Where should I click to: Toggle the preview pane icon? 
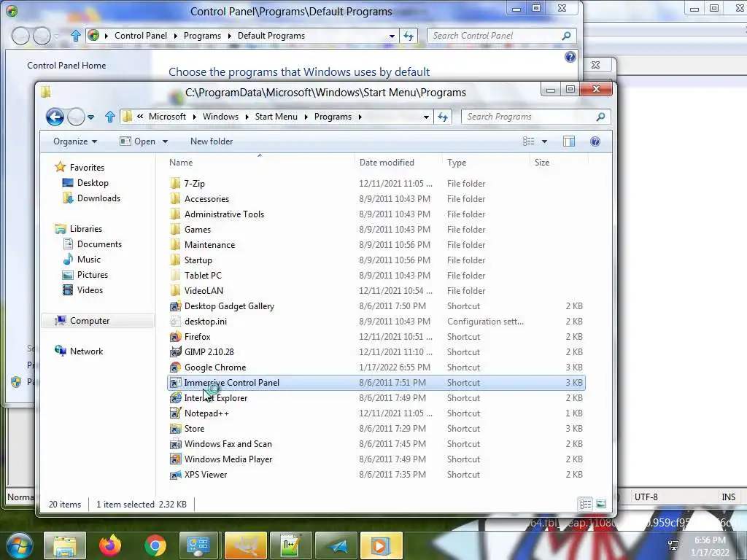pos(569,141)
